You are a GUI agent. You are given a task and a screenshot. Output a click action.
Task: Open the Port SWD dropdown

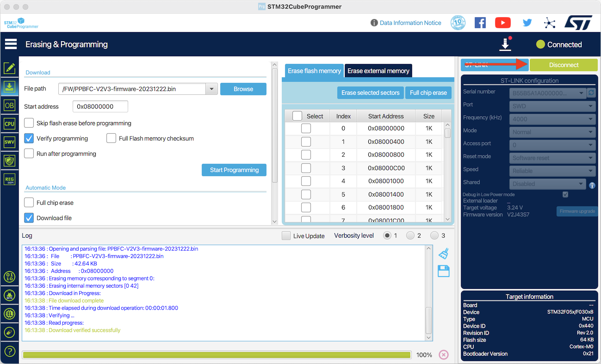552,106
